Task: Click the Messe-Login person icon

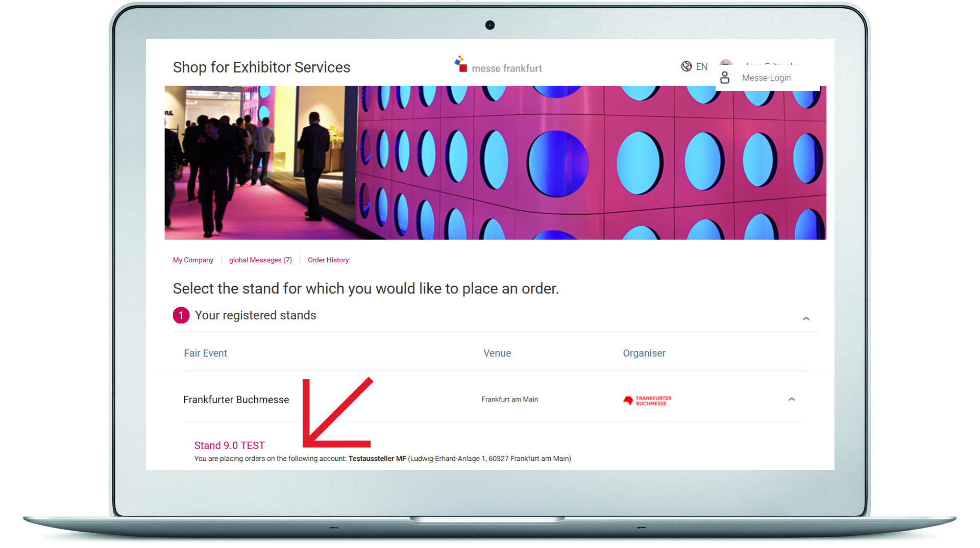Action: (724, 78)
